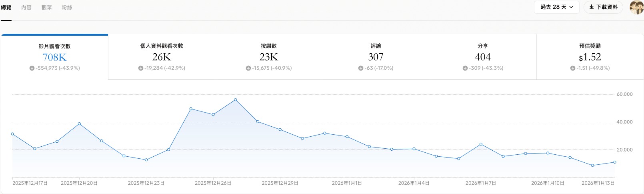Click decrease arrow icon under 分享
Viewport: 644px width, 194px height.
(x=465, y=68)
